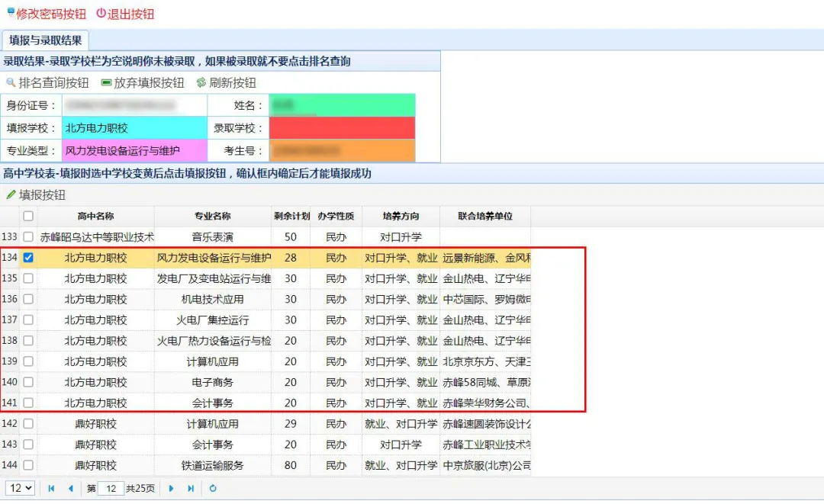Image resolution: width=824 pixels, height=504 pixels.
Task: Check row 140 电子商务 checkbox
Action: (28, 382)
